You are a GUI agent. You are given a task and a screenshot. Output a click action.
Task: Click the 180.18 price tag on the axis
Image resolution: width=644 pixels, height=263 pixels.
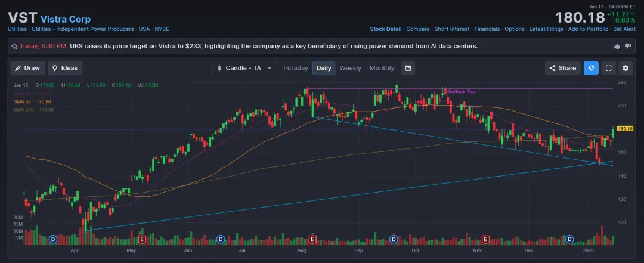[x=625, y=129]
